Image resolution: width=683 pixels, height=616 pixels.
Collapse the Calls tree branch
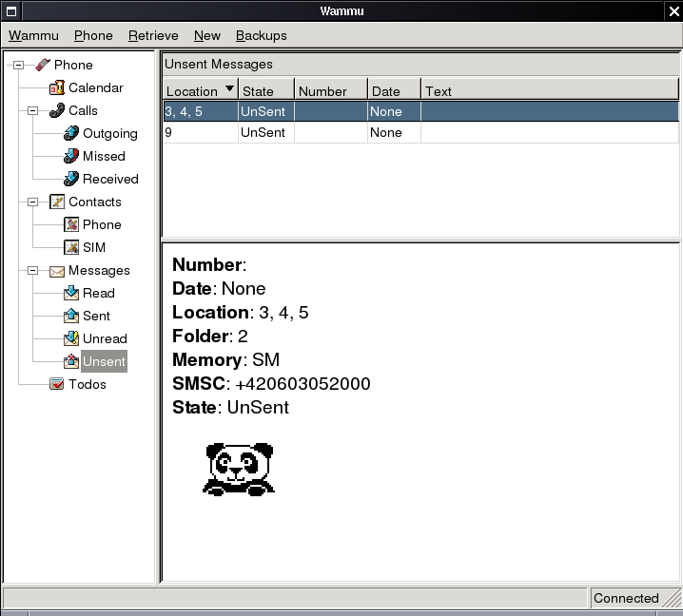[32, 110]
